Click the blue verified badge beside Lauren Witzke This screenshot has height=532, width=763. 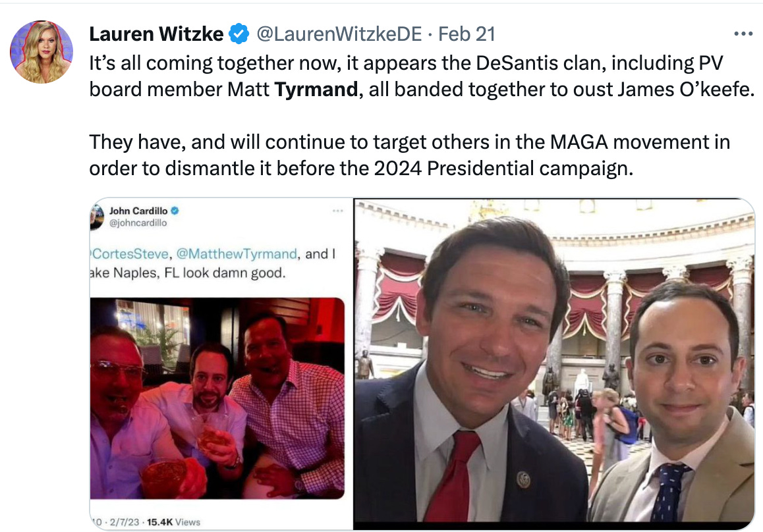(x=239, y=34)
